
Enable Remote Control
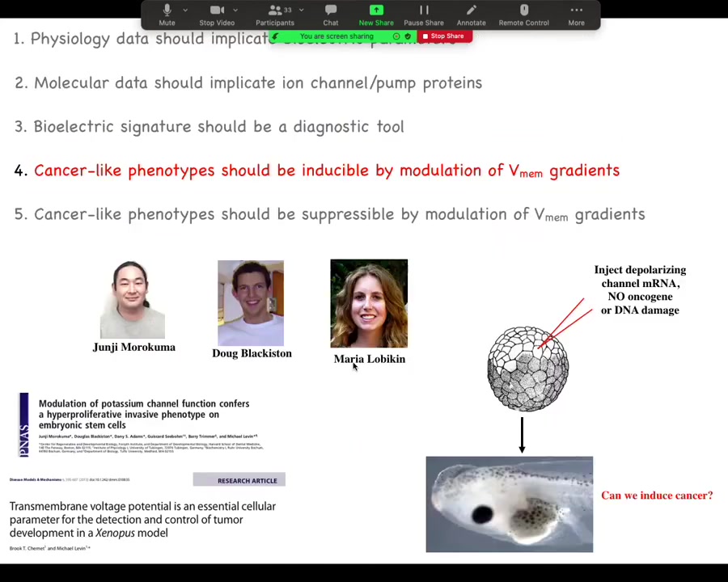point(523,15)
